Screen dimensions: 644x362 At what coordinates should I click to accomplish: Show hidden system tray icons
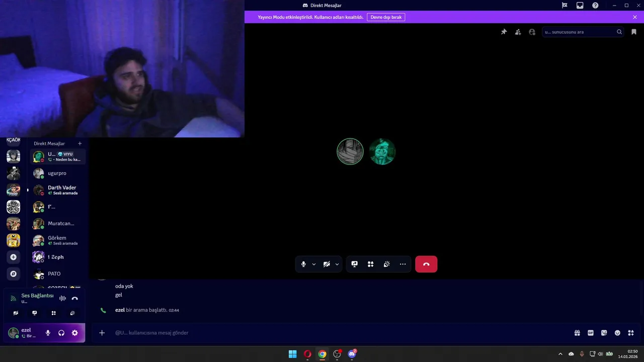[x=560, y=354]
